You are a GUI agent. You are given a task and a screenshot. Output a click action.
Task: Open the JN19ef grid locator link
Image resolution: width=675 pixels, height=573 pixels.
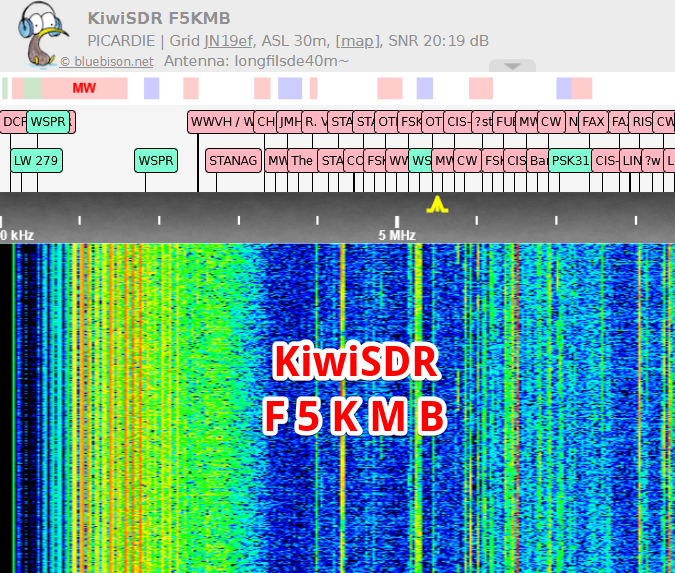click(x=228, y=41)
